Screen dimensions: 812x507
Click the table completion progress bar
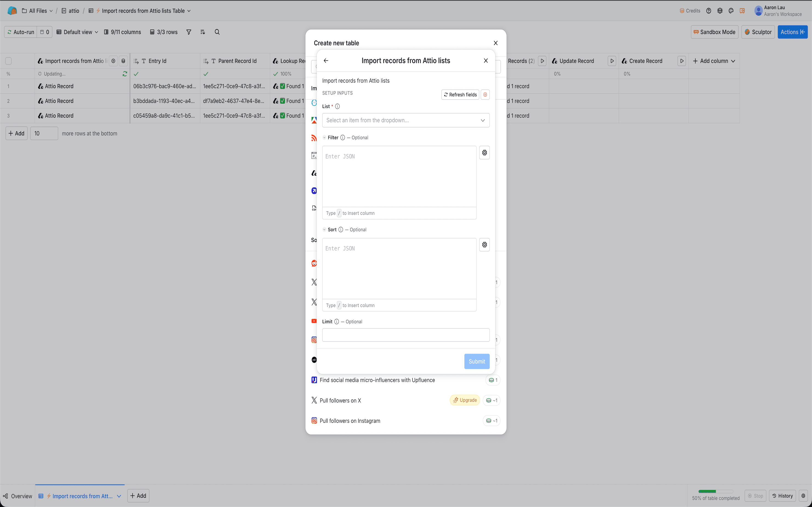pyautogui.click(x=715, y=491)
